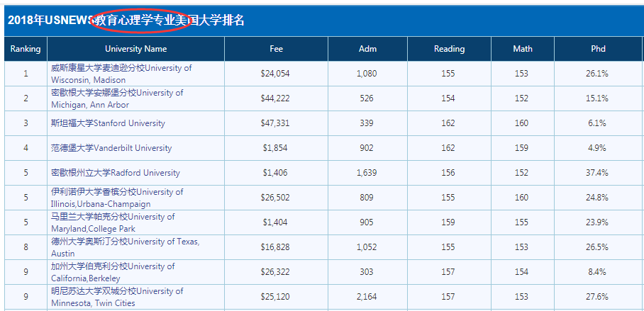Open University of California, Berkeley link

[x=113, y=272]
